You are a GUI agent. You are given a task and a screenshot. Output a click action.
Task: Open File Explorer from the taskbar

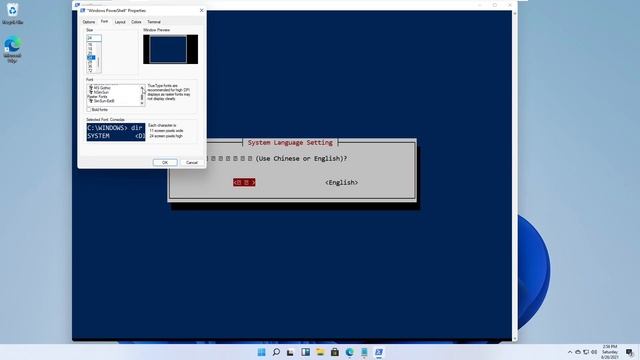click(x=320, y=352)
